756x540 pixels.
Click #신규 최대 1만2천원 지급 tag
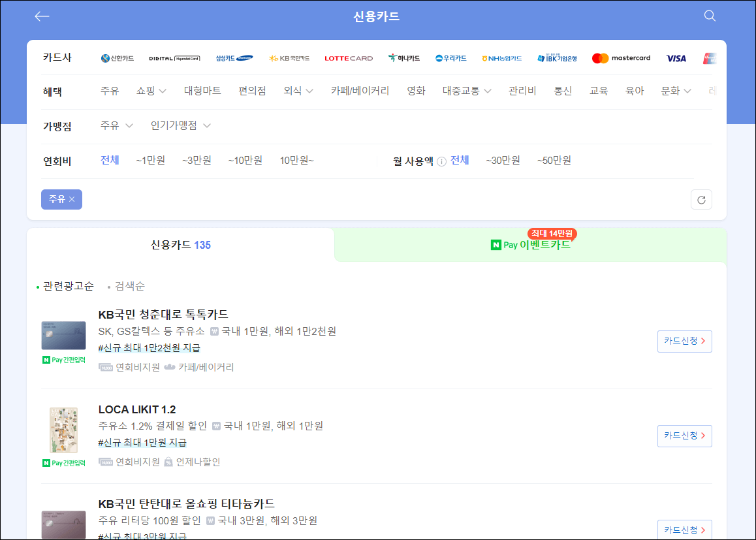(149, 347)
